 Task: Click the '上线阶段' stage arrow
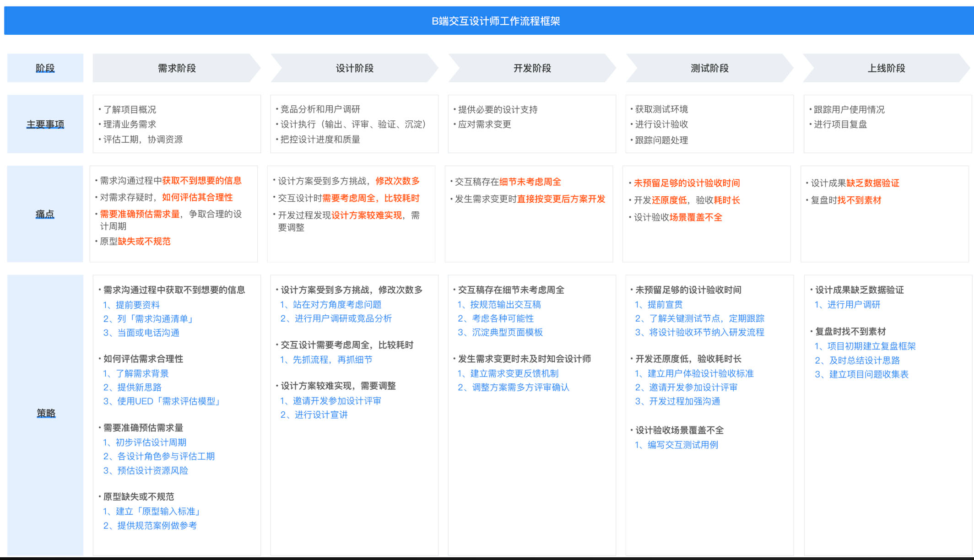coord(887,68)
